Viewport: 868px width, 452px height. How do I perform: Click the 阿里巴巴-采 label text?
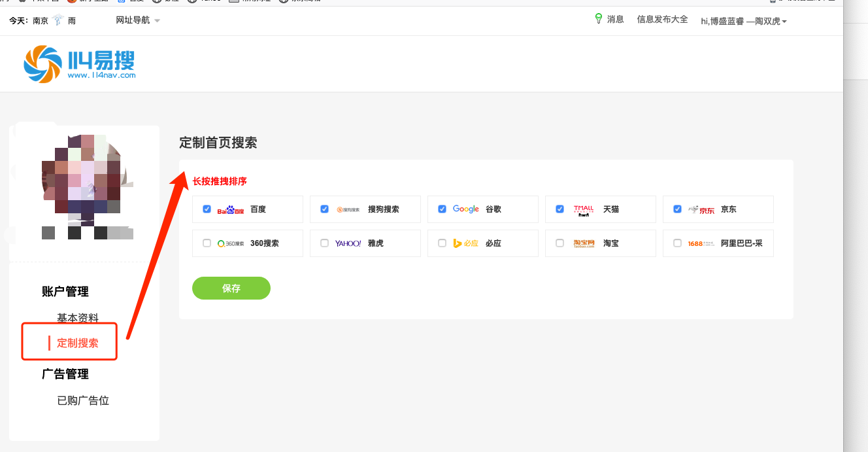click(x=742, y=243)
